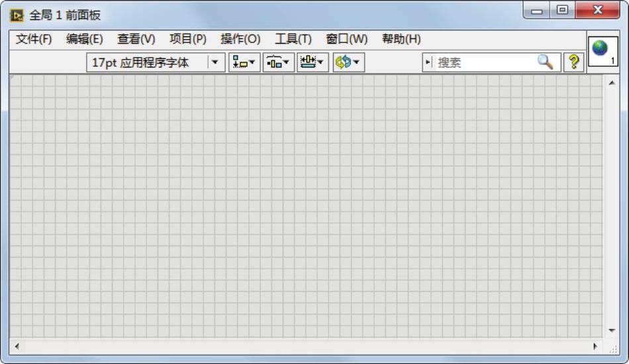Open the Align Objects tool dropdown
The image size is (629, 364).
click(x=244, y=62)
